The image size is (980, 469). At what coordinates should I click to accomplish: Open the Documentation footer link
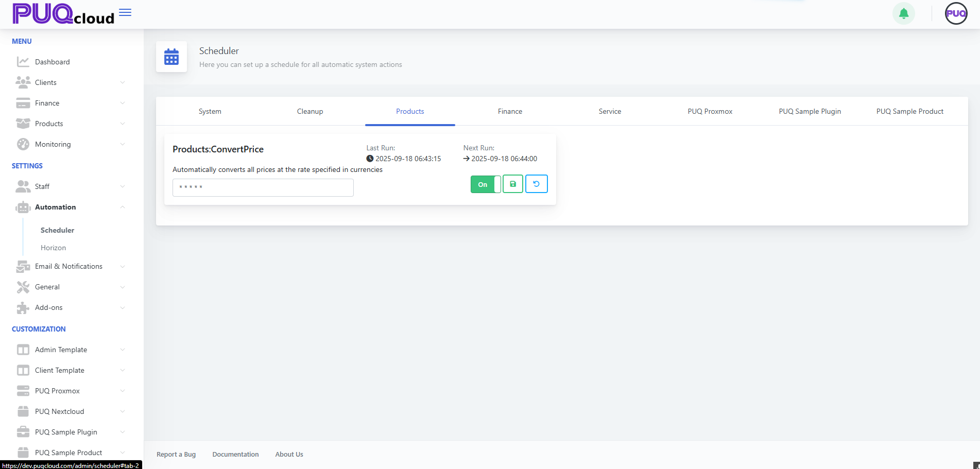[235, 454]
